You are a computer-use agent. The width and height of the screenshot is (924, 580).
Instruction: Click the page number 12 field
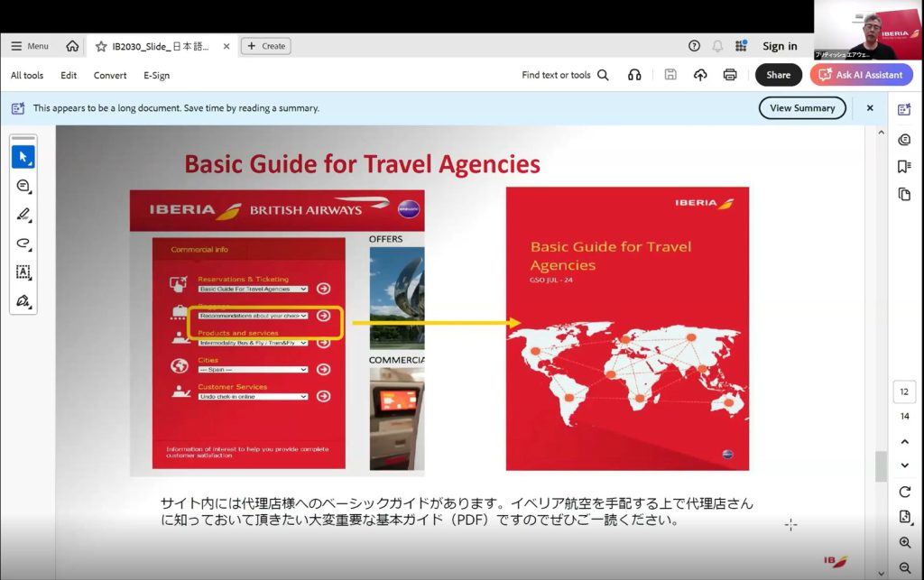pyautogui.click(x=904, y=392)
